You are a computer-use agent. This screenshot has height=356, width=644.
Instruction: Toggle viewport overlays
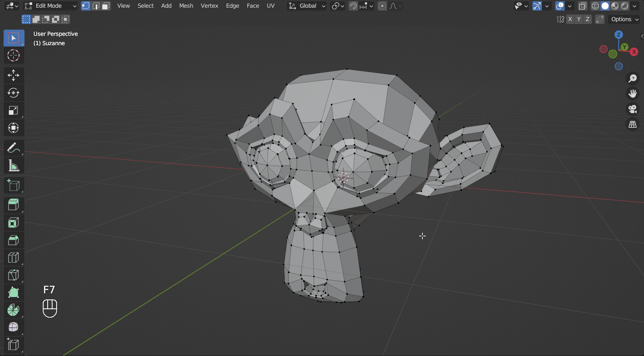point(560,6)
